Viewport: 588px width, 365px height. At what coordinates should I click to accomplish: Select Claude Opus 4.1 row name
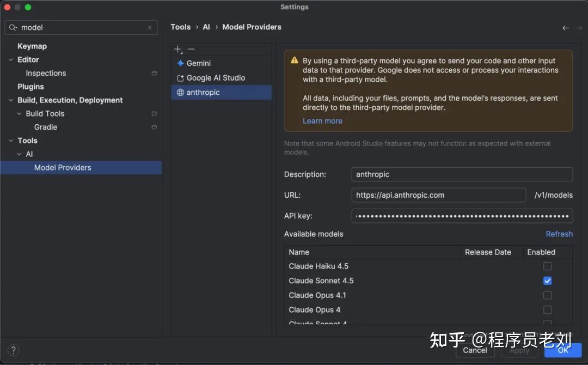click(x=317, y=295)
